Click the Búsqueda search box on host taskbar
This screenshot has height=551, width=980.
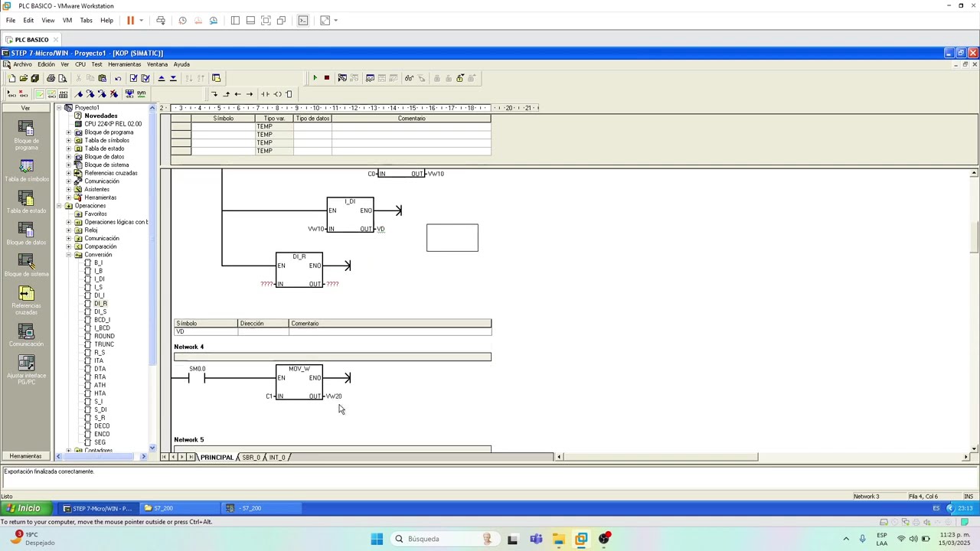click(x=445, y=539)
